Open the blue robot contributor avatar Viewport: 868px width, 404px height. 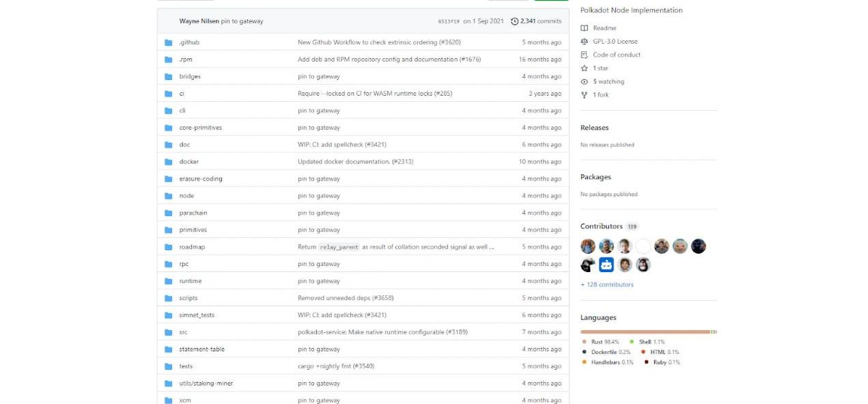click(606, 265)
